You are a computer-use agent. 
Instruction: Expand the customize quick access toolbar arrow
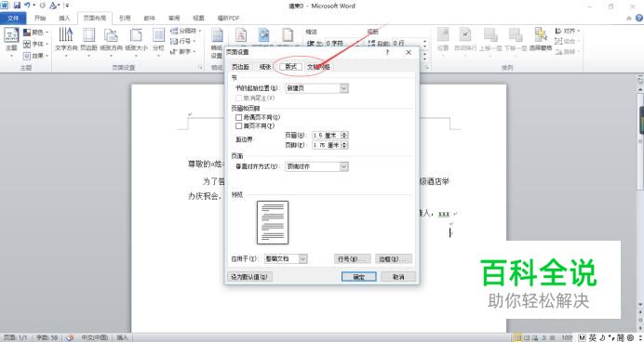[66, 6]
